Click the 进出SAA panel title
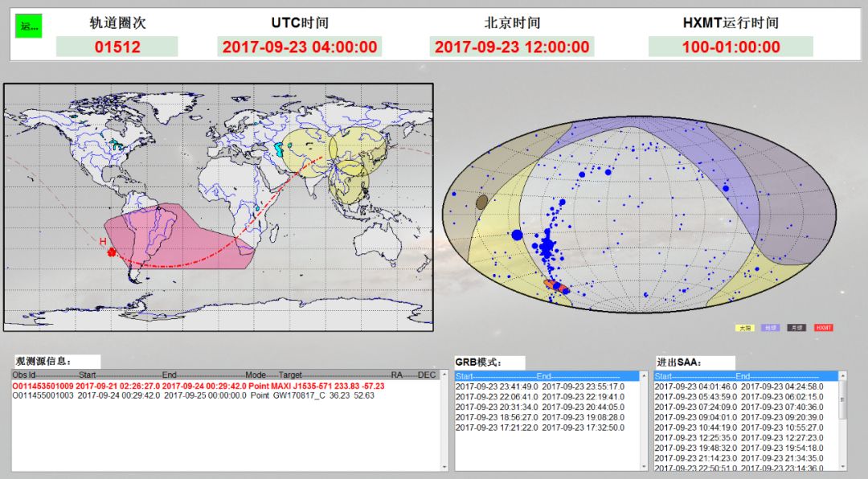This screenshot has width=868, height=479. point(679,362)
